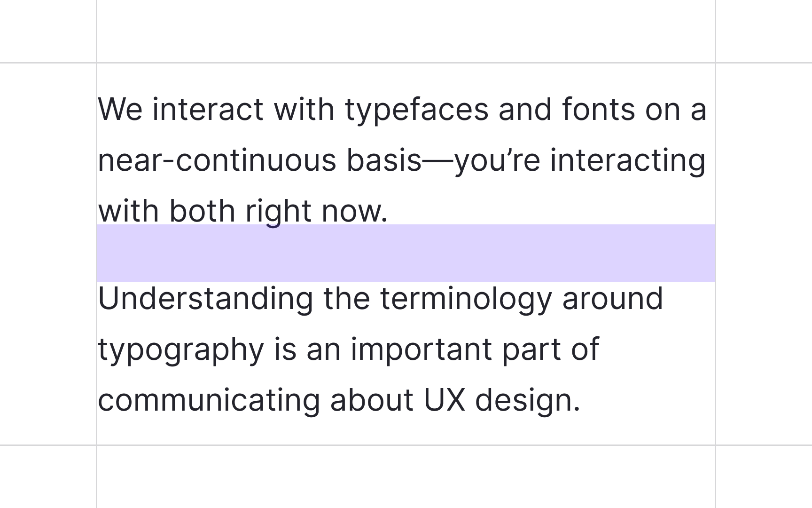This screenshot has height=508, width=812.
Task: Click the word "around" at line end
Action: click(x=612, y=298)
